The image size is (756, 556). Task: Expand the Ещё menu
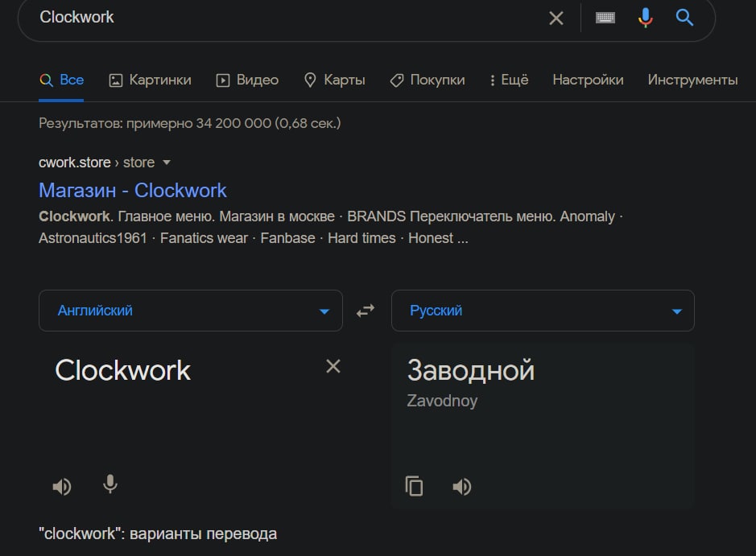pos(509,80)
